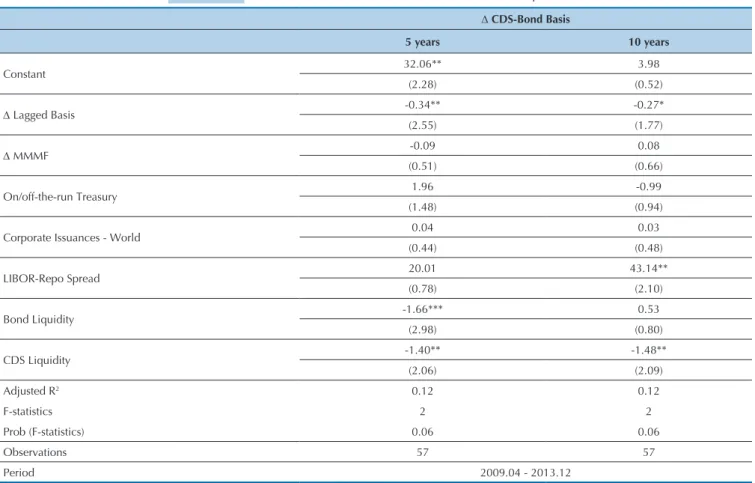This screenshot has height=483, width=755.
Task: Click the Adjusted R² label
Action: [31, 391]
